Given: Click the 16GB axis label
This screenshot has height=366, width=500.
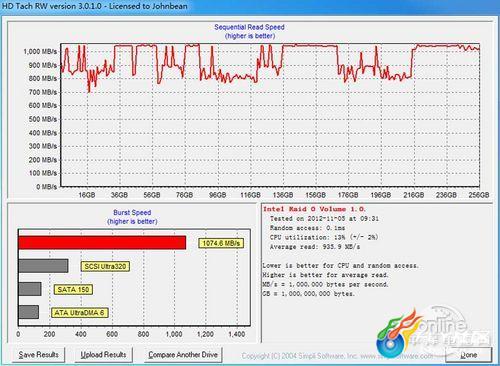Looking at the screenshot, I should tap(87, 195).
